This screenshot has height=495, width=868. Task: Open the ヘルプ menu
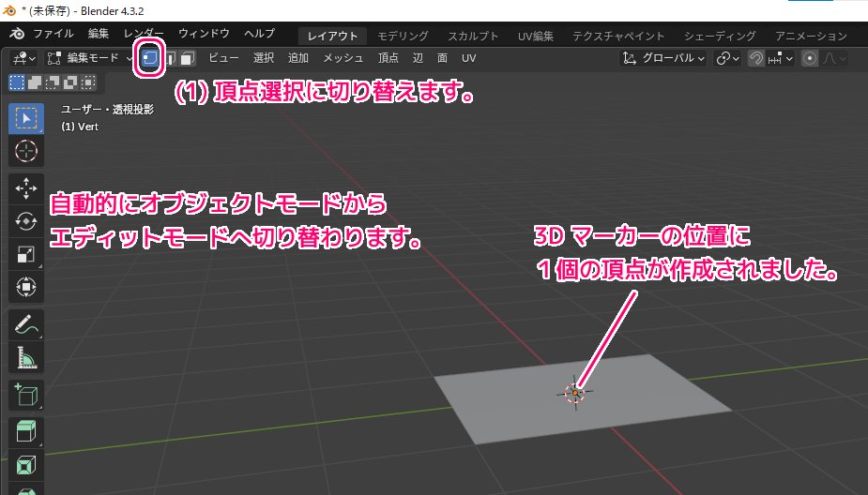(260, 34)
